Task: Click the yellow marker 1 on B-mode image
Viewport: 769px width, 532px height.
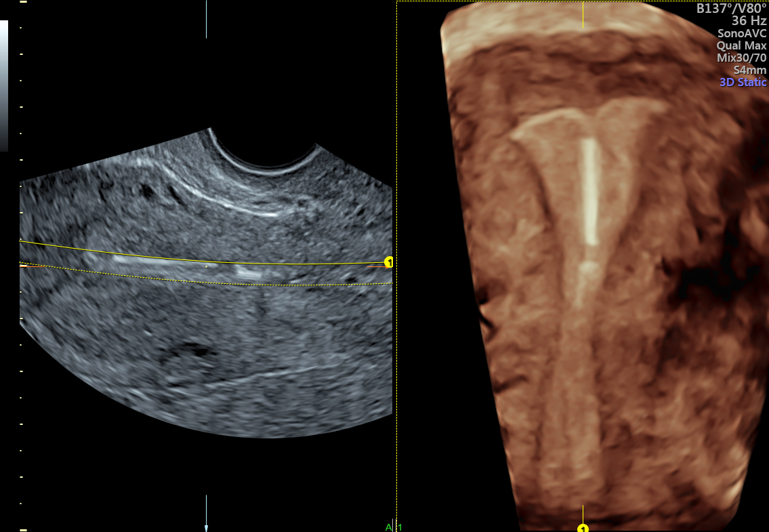Action: point(388,262)
